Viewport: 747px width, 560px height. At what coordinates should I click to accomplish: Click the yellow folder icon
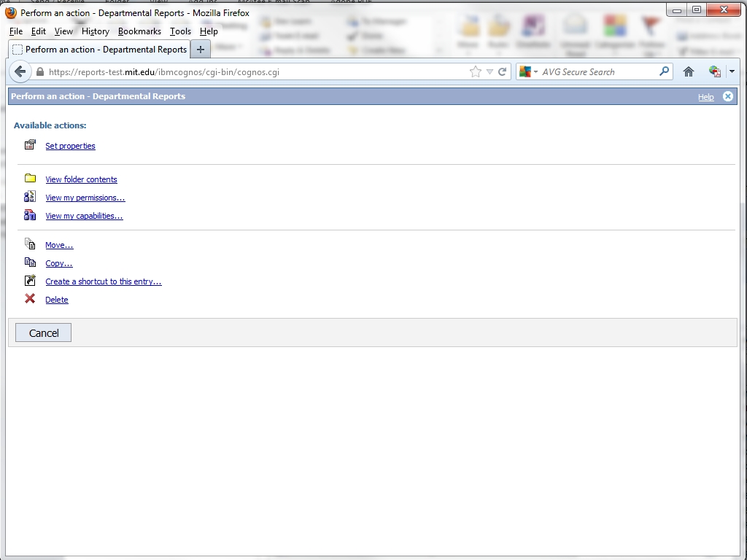click(30, 179)
